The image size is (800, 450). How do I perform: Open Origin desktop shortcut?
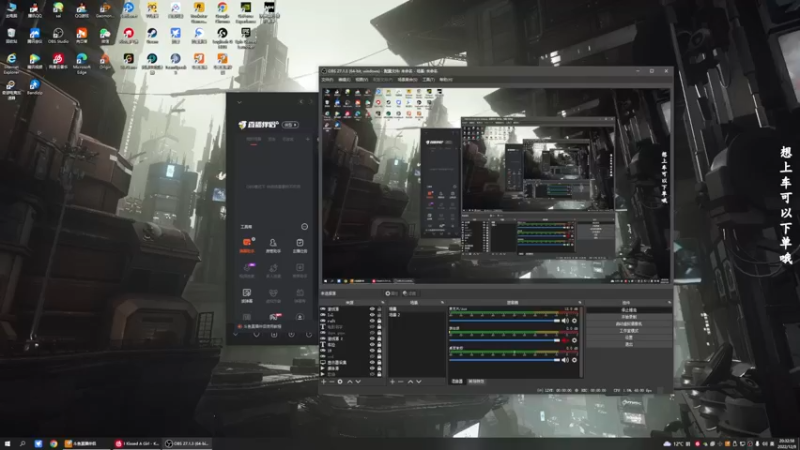105,61
